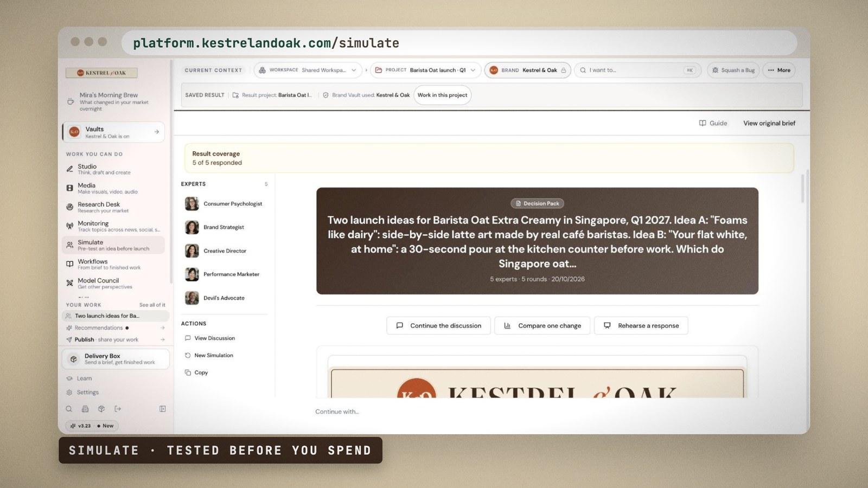The image size is (868, 488).
Task: Focus the 'I want to...' search field
Action: (637, 70)
